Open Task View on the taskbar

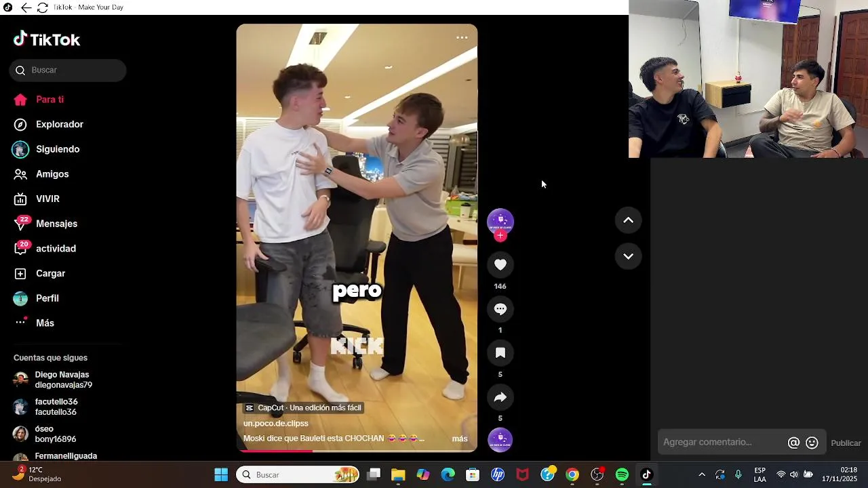point(374,475)
